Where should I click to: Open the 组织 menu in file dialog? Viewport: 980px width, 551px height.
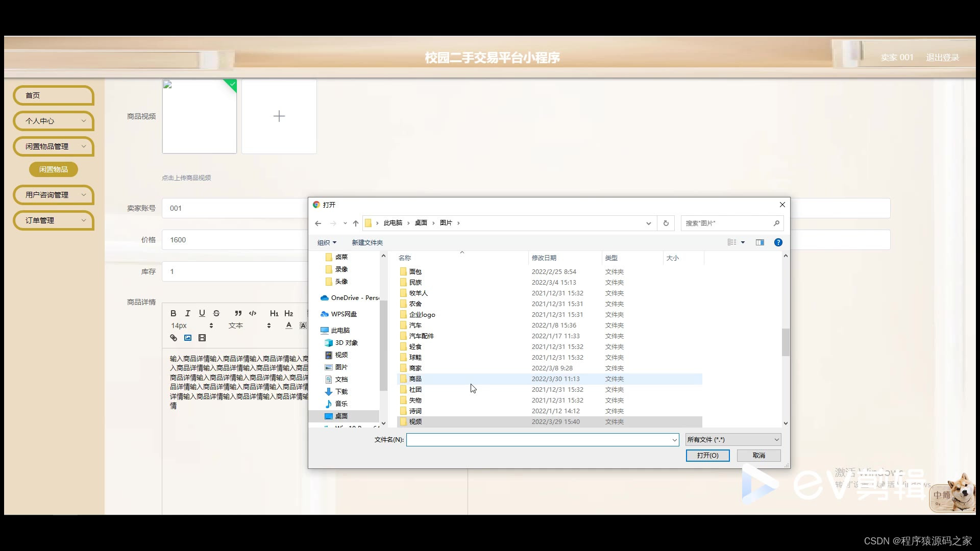(327, 242)
